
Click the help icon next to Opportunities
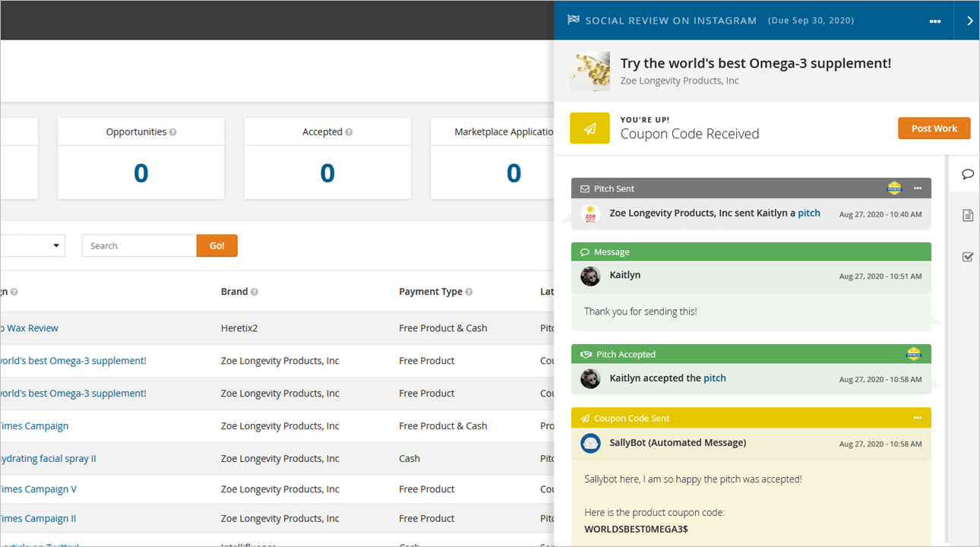tap(173, 132)
